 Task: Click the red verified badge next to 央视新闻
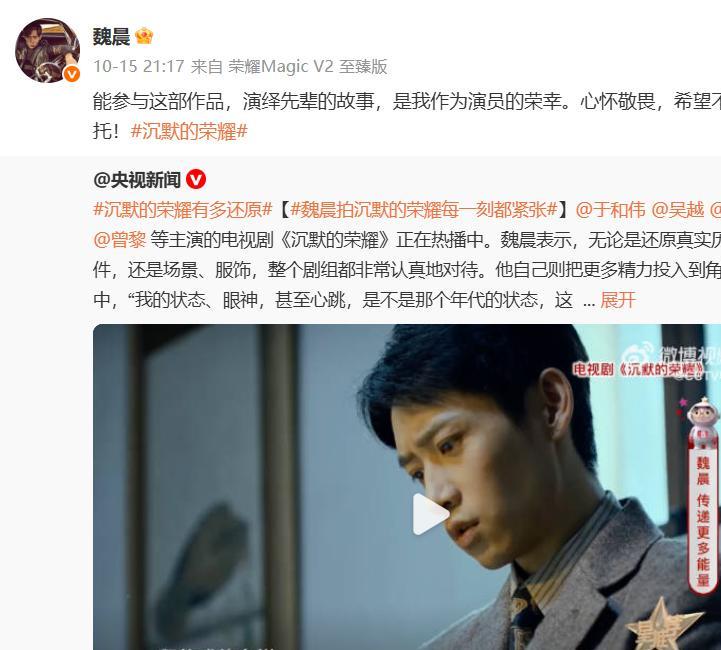click(196, 179)
